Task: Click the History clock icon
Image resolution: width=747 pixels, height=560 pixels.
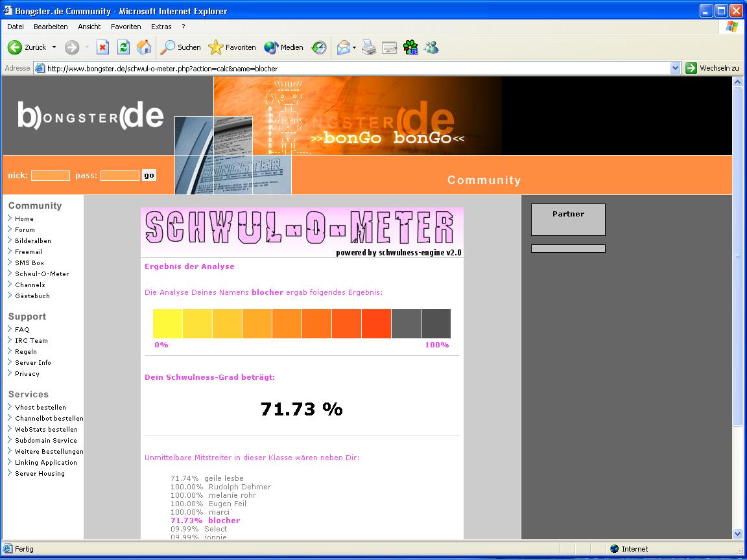Action: point(319,47)
